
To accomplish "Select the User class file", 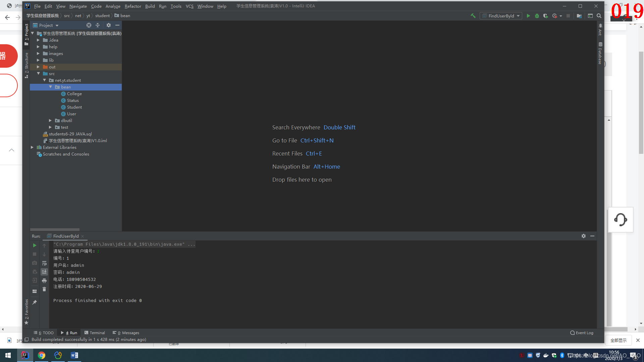I will [x=71, y=114].
